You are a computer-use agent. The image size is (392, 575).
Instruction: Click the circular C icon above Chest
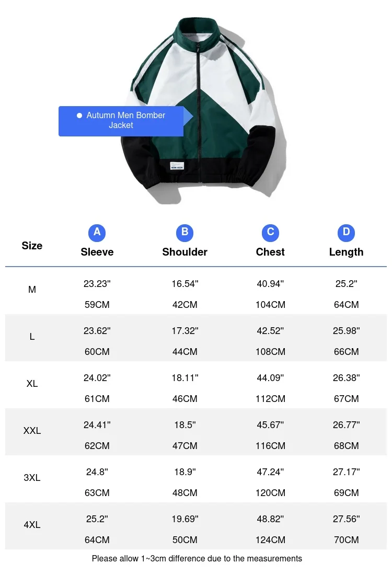click(270, 233)
